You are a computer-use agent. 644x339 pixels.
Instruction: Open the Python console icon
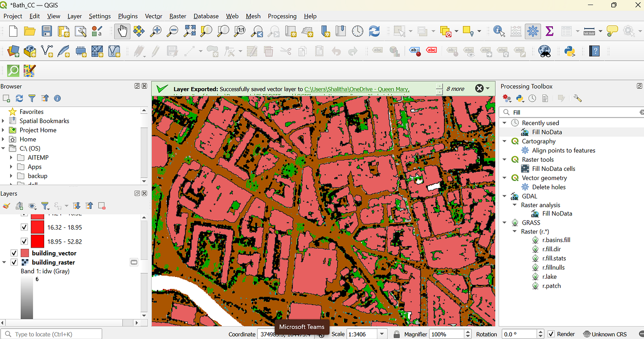(570, 51)
